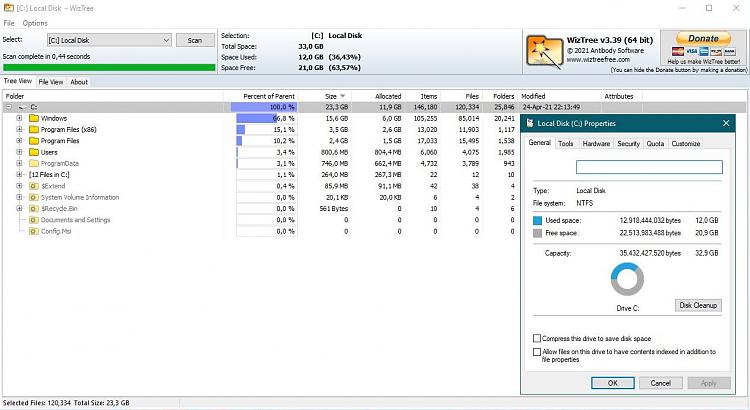Select the Documents and Settings folder icon

(x=33, y=220)
